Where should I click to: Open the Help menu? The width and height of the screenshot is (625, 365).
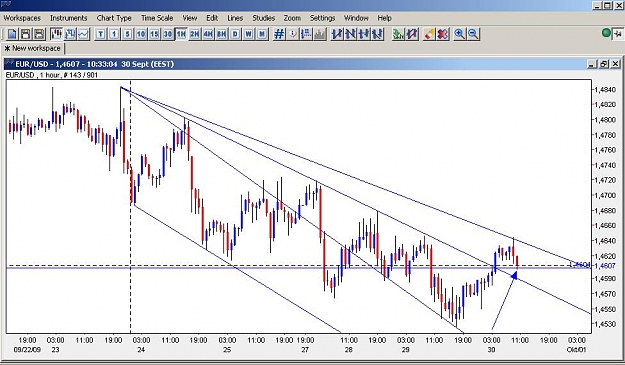tap(385, 18)
